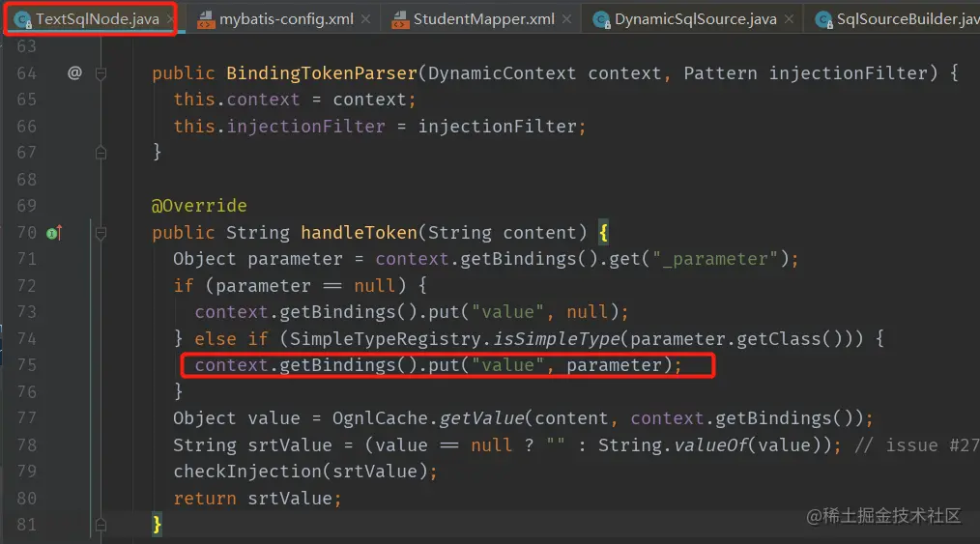Click this.injectionFilter on line 66

278,127
